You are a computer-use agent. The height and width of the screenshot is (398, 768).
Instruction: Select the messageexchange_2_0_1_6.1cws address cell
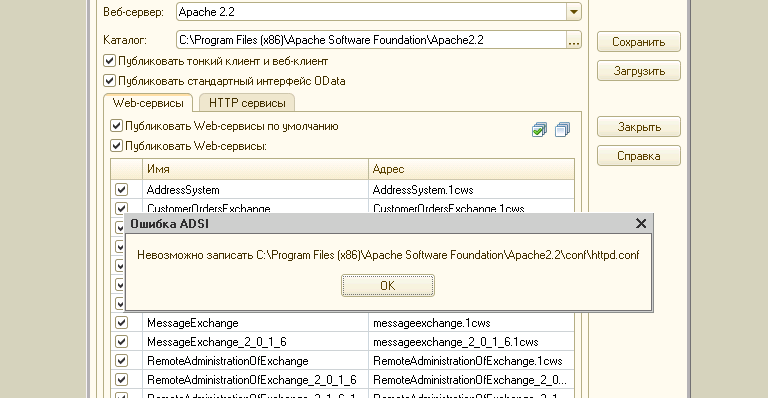tap(471, 341)
